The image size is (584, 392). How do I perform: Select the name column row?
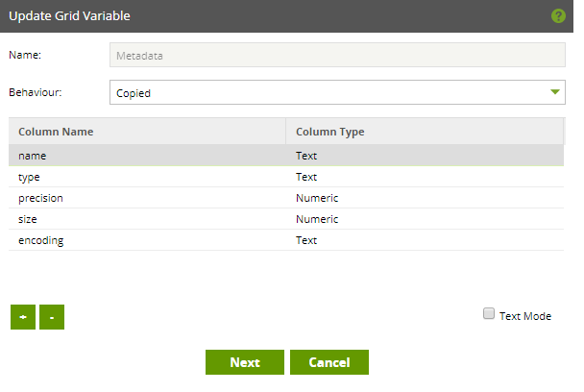click(x=286, y=156)
